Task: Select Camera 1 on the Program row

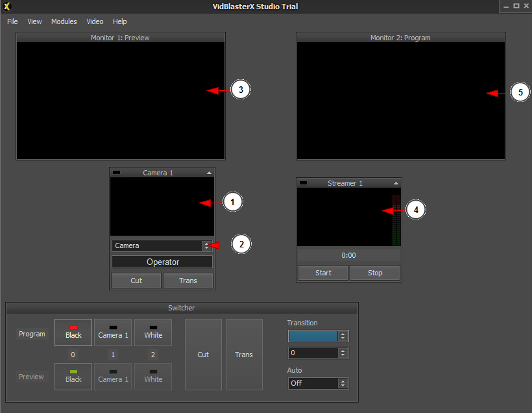Action: click(113, 332)
